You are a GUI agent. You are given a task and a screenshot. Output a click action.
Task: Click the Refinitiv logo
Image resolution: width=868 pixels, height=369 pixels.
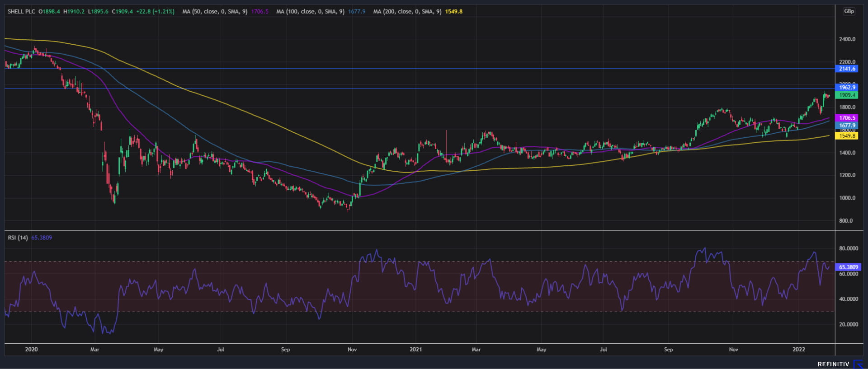pyautogui.click(x=840, y=364)
